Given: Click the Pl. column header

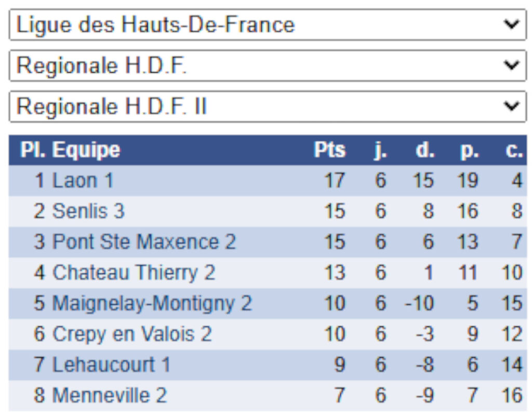Looking at the screenshot, I should point(33,150).
